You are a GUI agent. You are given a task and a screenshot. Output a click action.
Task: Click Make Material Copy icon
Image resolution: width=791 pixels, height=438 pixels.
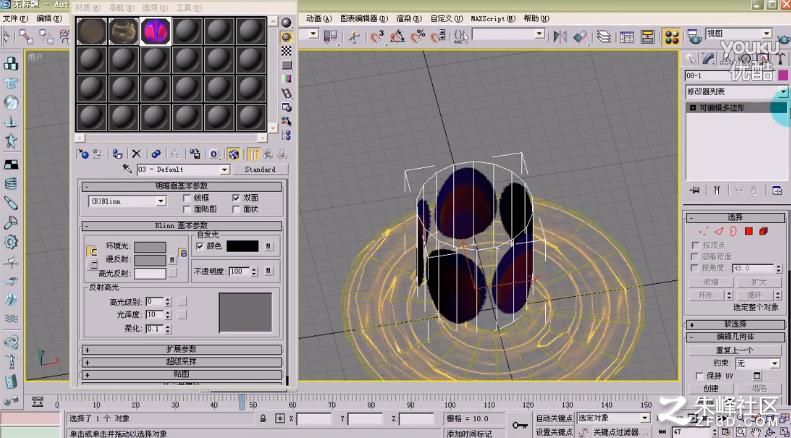click(x=156, y=154)
